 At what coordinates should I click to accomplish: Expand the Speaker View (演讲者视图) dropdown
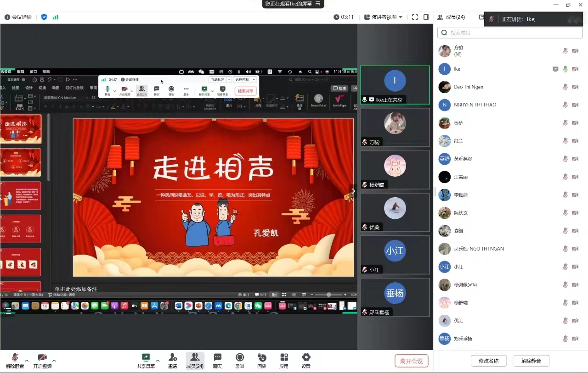[383, 17]
